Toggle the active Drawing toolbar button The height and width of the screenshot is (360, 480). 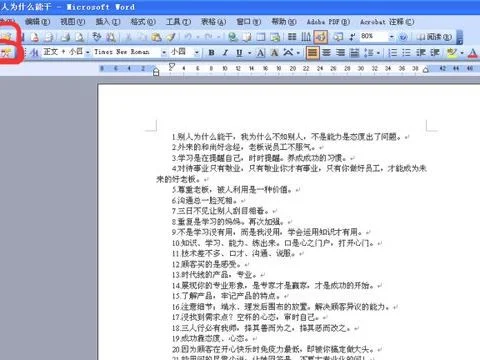point(321,37)
